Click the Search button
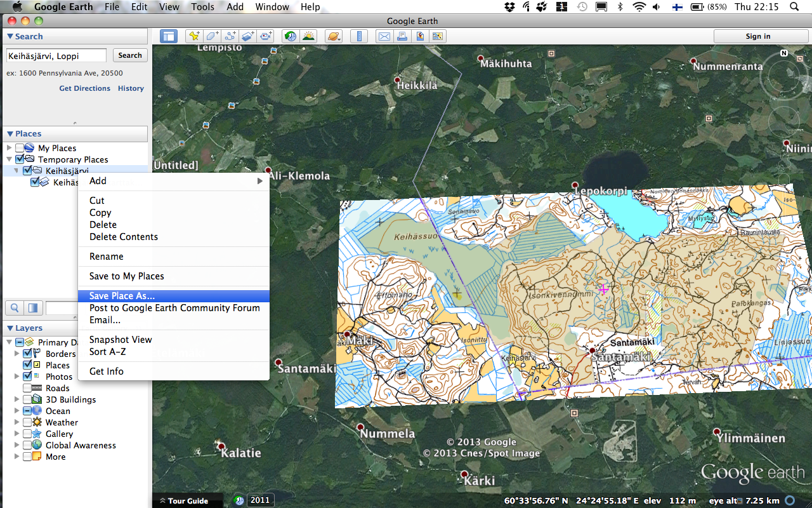Image resolution: width=812 pixels, height=508 pixels. pos(130,55)
